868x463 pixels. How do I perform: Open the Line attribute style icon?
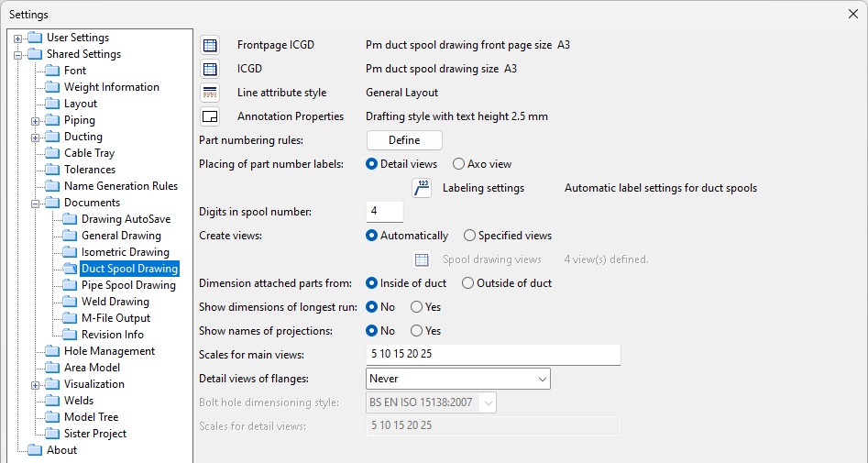(x=210, y=93)
